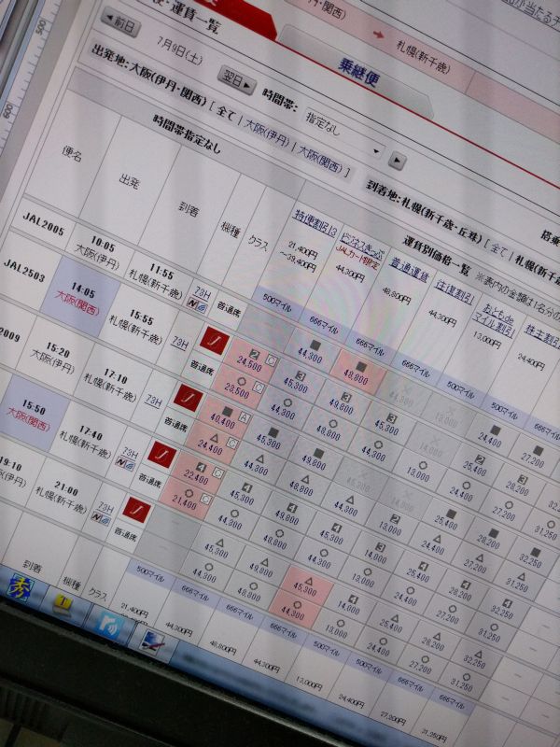The height and width of the screenshot is (747, 560).
Task: Click the arrow go button next to the 時間帯 dropdown
Action: pos(398,161)
